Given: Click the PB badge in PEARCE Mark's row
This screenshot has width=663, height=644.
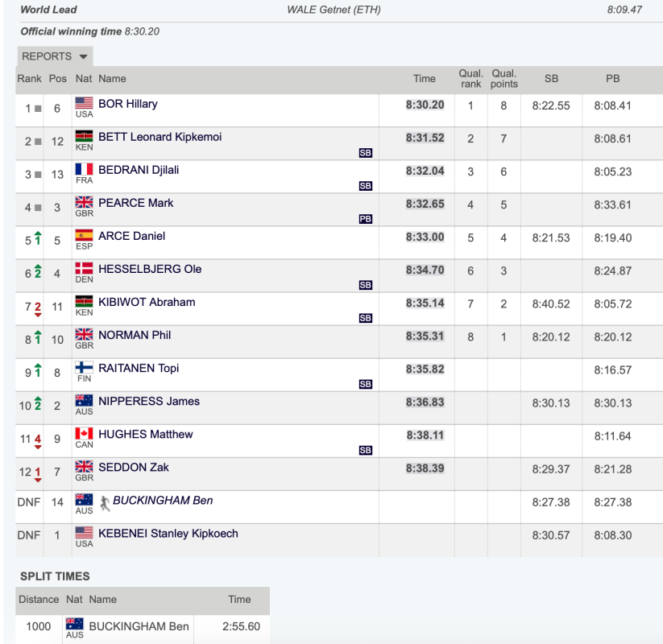Looking at the screenshot, I should click(x=365, y=219).
